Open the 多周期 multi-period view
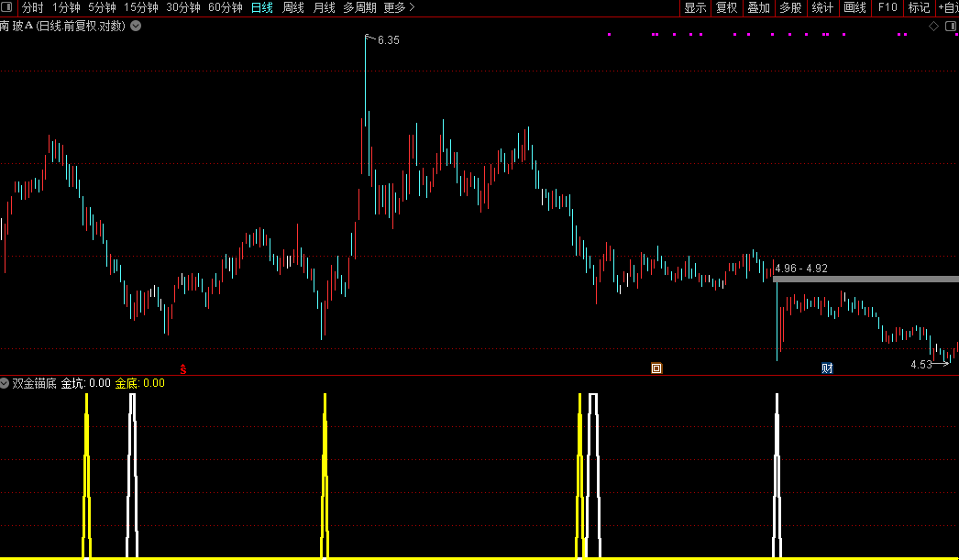This screenshot has height=560, width=959. pos(359,7)
